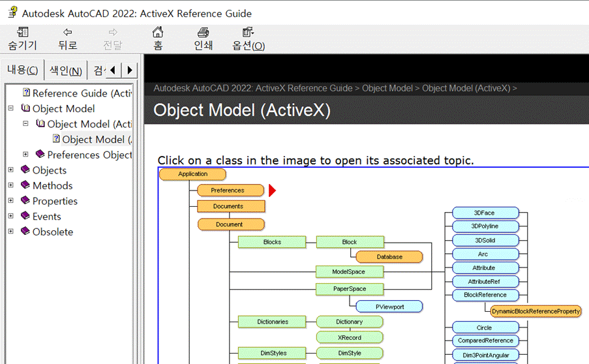Open the Block class topic
This screenshot has height=364, width=589.
coord(350,242)
